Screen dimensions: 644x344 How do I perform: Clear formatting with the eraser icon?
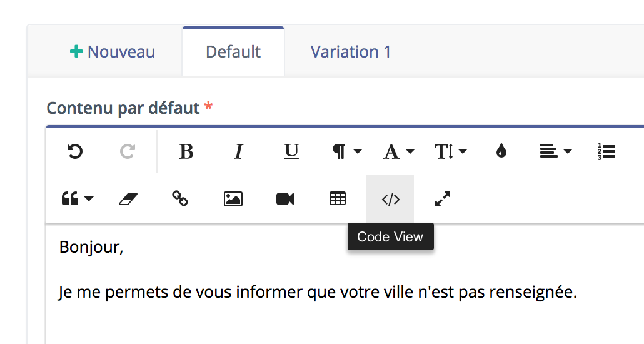point(128,200)
